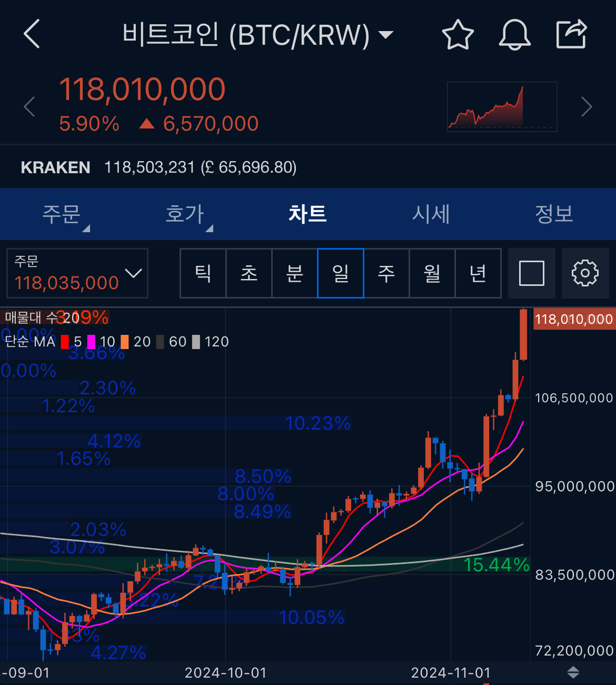Click the latest tall red candlestick
Image resolution: width=616 pixels, height=685 pixels.
tap(523, 335)
